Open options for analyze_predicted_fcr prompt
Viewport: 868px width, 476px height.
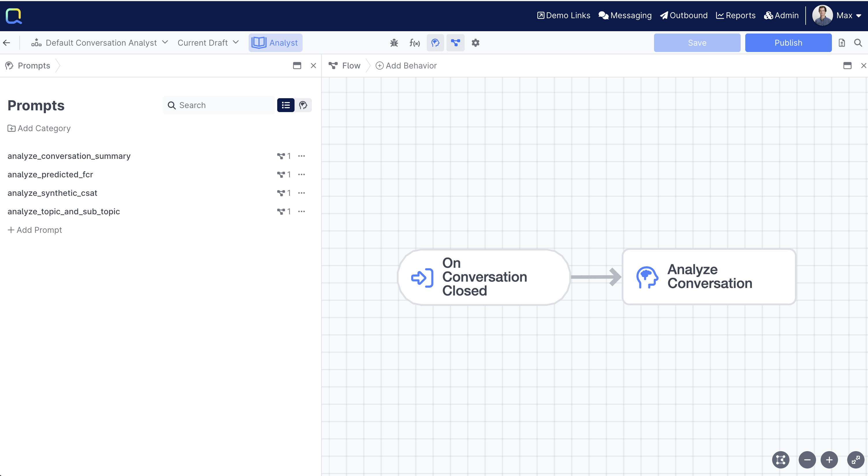pyautogui.click(x=301, y=174)
